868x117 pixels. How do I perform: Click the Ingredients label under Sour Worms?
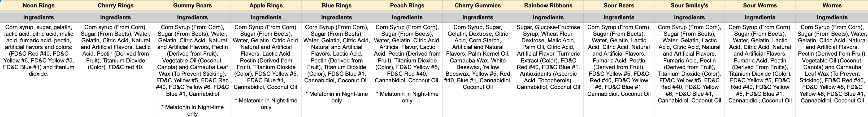tap(760, 17)
